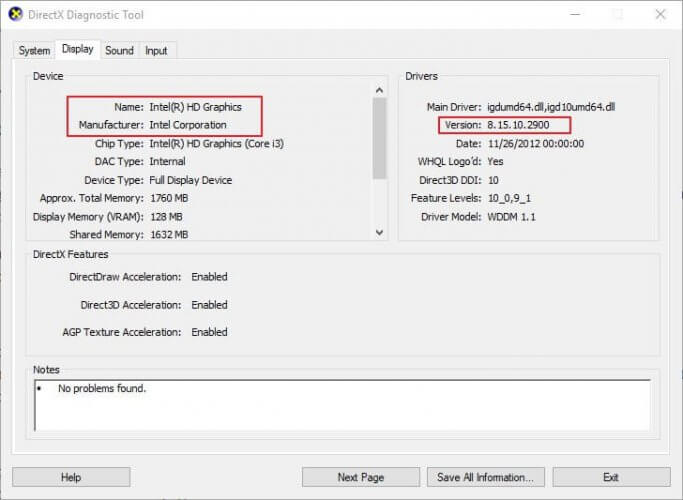Select the 'No problems found.' note
This screenshot has width=683, height=500.
[x=102, y=388]
